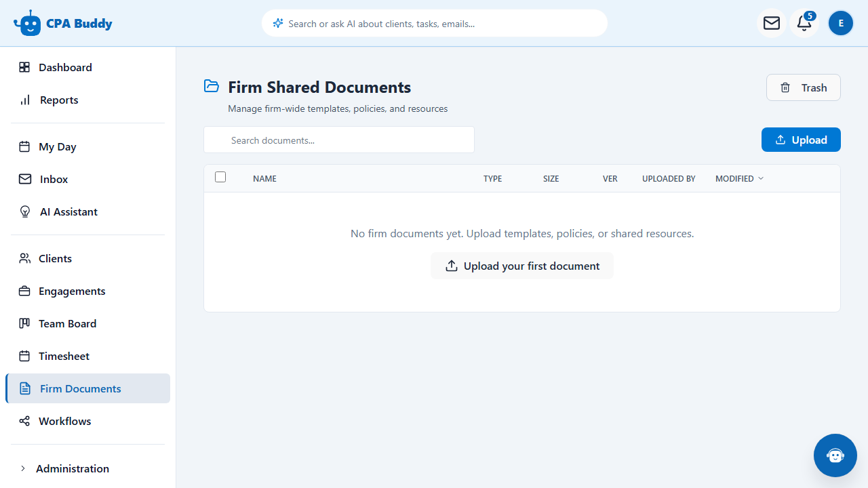Go to Inbox in the sidebar
The image size is (868, 488).
pos(88,179)
